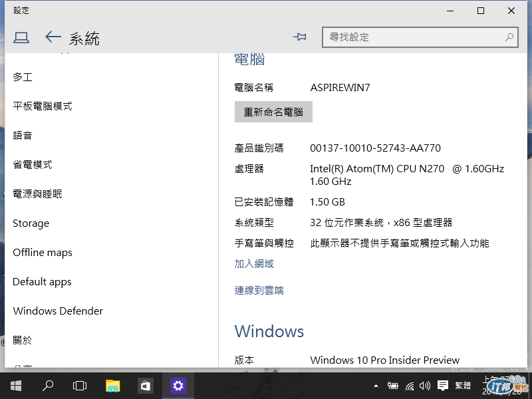The height and width of the screenshot is (399, 532).
Task: Open the 多工 settings page
Action: (23, 77)
